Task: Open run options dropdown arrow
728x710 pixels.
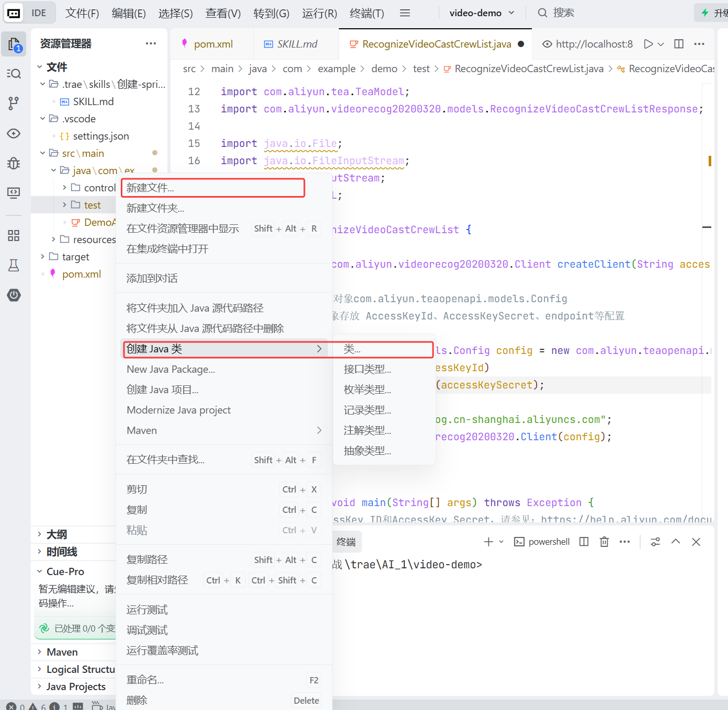Action: coord(661,44)
